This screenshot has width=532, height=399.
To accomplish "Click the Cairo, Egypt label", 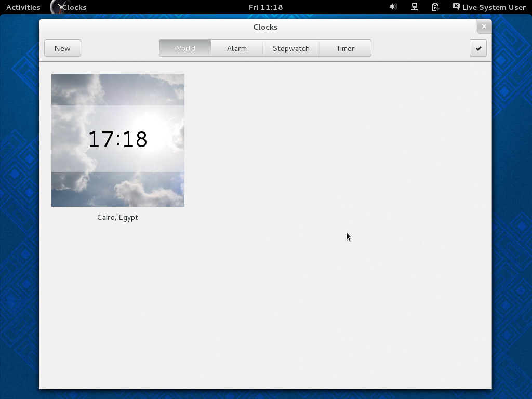I will point(117,218).
